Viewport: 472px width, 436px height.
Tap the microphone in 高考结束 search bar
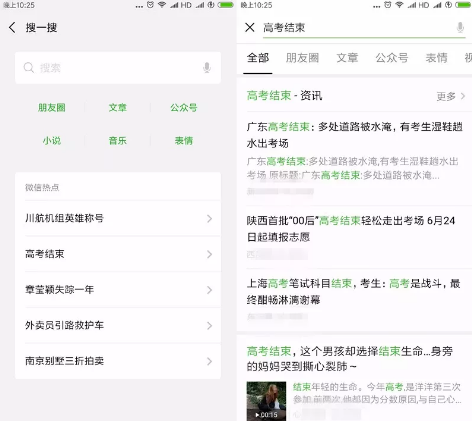click(x=460, y=27)
